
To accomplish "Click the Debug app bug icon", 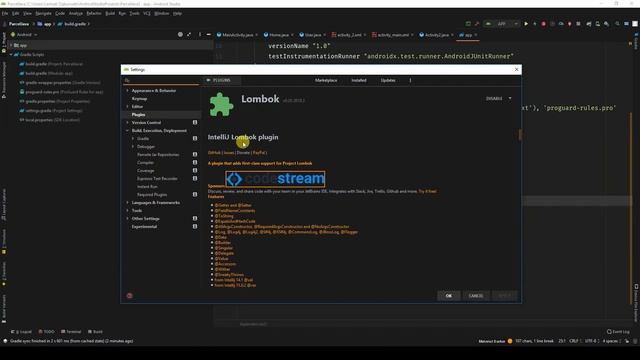I will pyautogui.click(x=543, y=24).
